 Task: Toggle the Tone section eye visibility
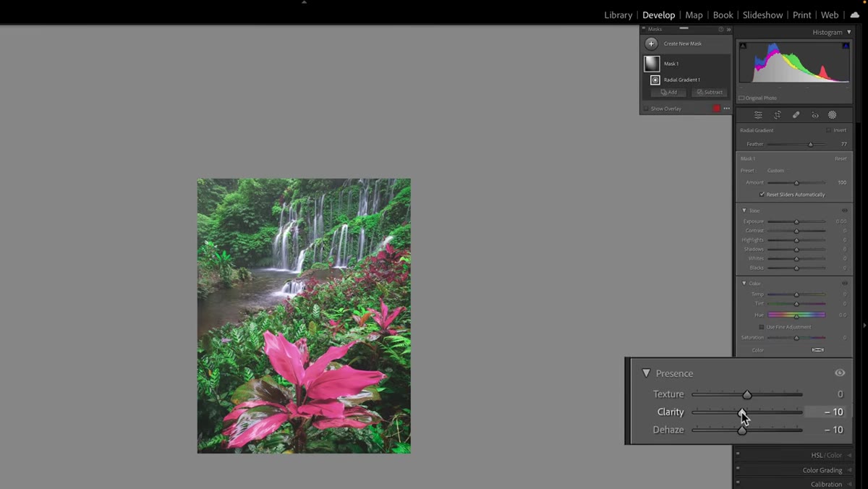(x=844, y=211)
